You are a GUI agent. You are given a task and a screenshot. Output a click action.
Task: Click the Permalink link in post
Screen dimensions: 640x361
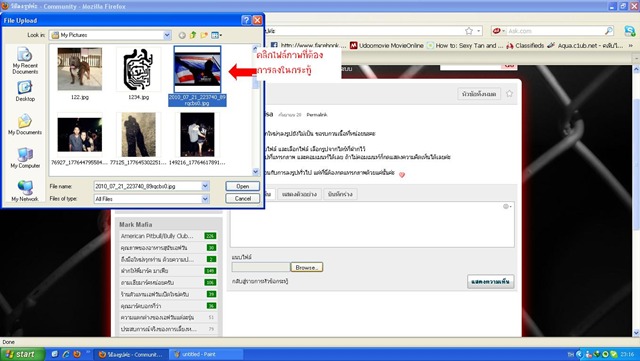317,115
